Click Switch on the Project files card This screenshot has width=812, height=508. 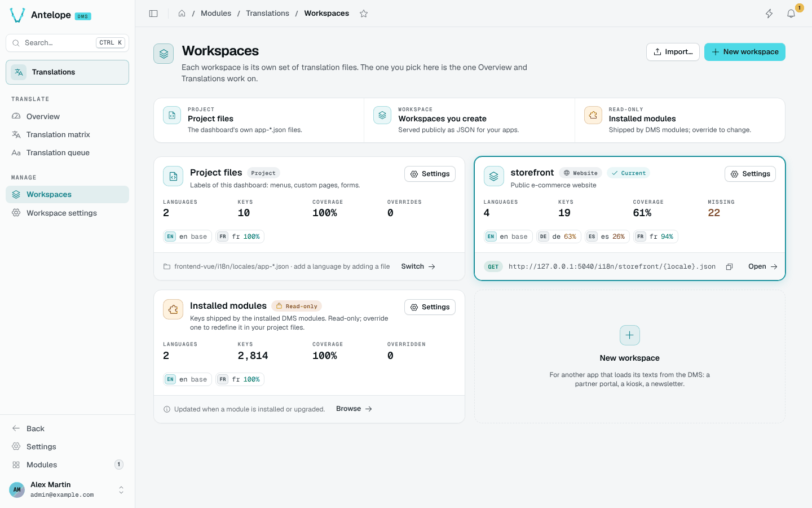click(418, 266)
